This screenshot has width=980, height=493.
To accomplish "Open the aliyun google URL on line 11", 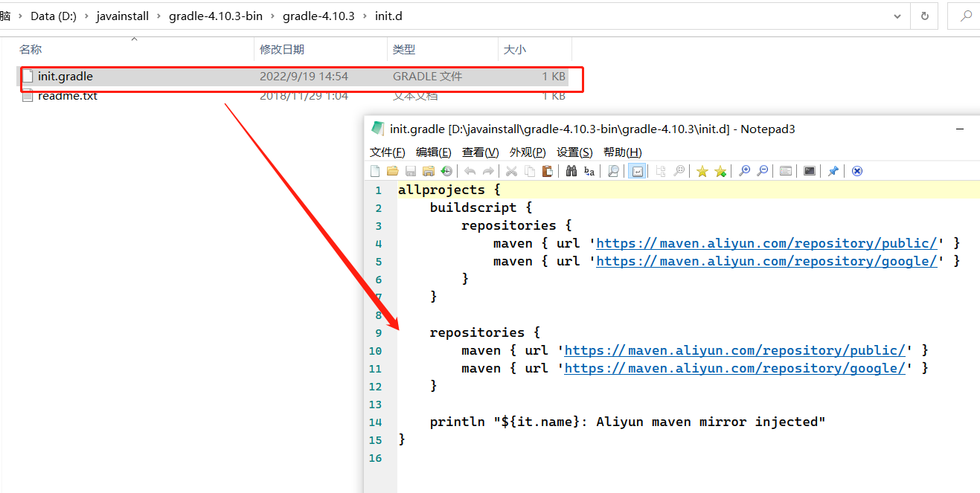I will click(735, 368).
